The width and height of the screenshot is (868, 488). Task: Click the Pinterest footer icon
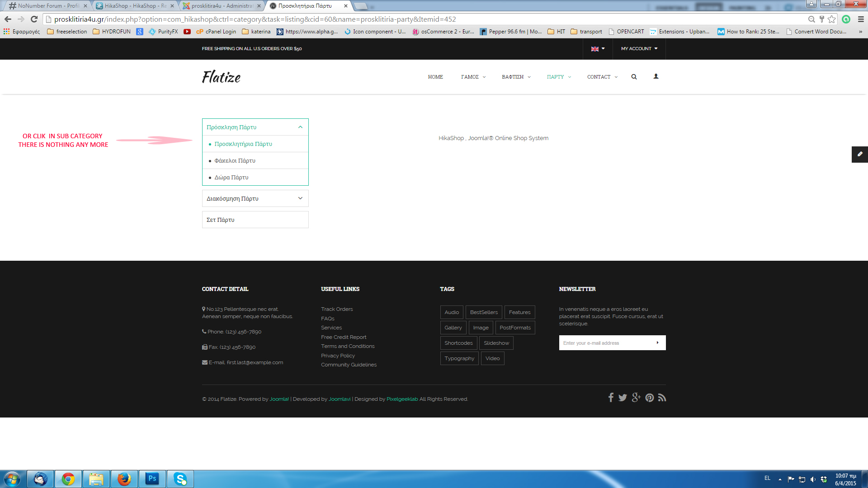650,398
